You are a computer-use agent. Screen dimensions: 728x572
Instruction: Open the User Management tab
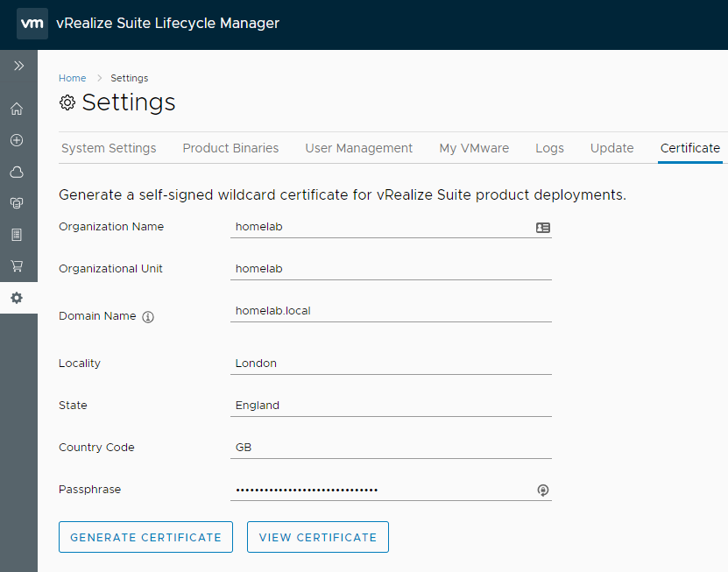click(x=358, y=148)
